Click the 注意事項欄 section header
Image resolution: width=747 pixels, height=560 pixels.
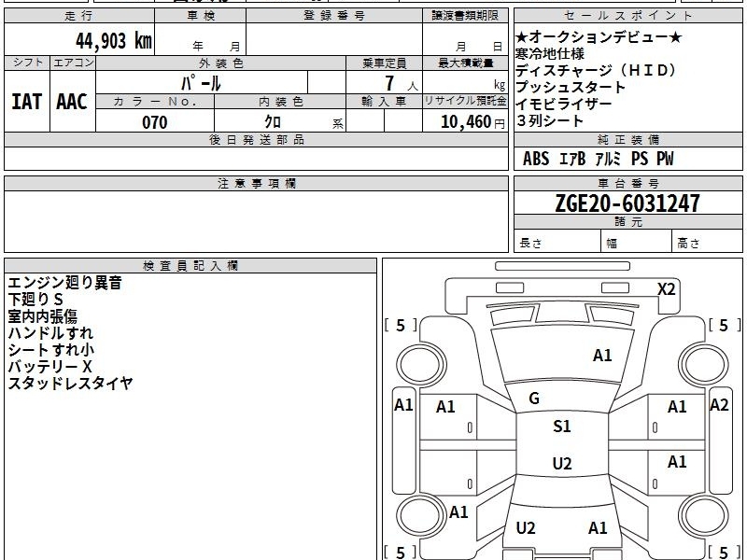[256, 183]
